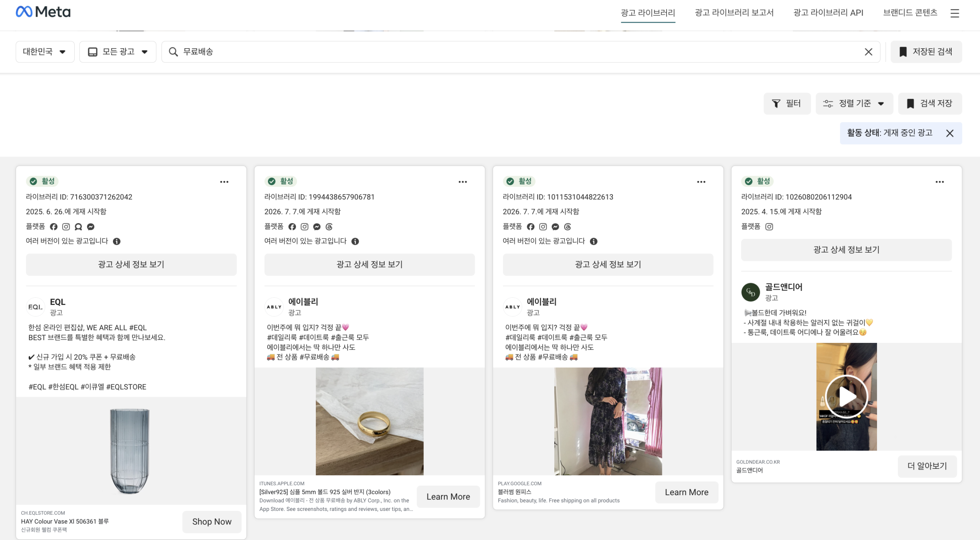Screen dimensions: 980x540
Task: Click info icon on ad ID 1994438657906781
Action: click(x=355, y=241)
